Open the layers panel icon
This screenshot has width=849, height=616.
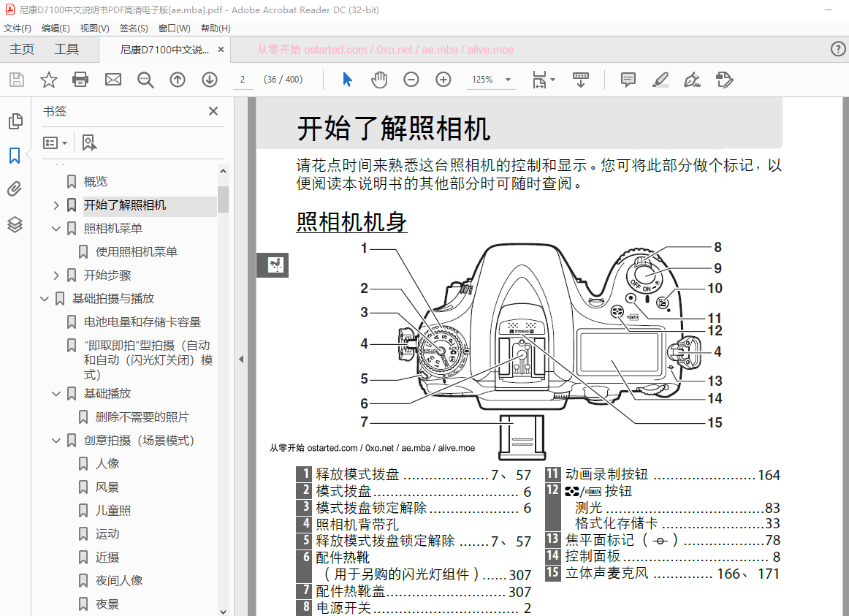point(15,224)
